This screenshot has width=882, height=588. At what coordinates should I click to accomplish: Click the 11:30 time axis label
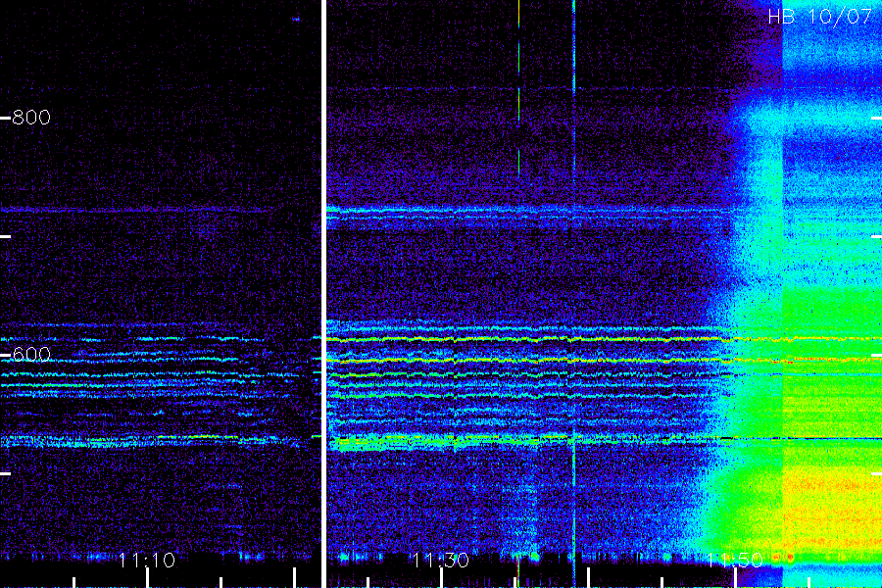coord(440,560)
